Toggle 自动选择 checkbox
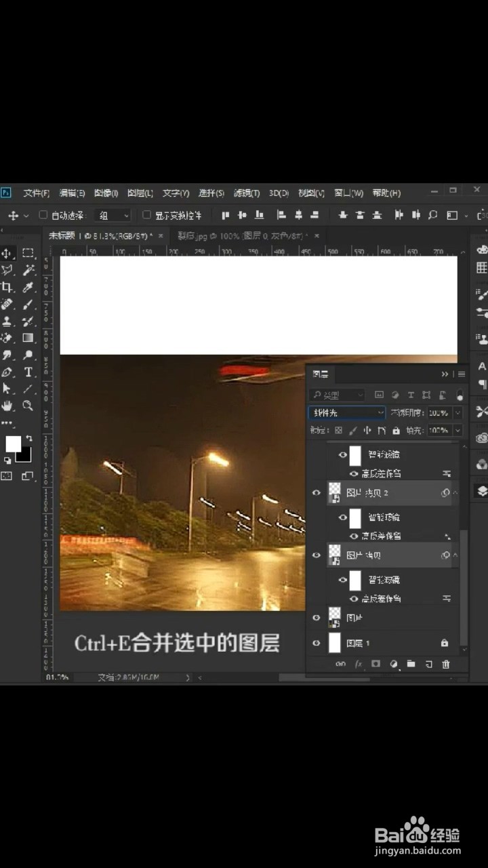The image size is (488, 868). coord(43,215)
